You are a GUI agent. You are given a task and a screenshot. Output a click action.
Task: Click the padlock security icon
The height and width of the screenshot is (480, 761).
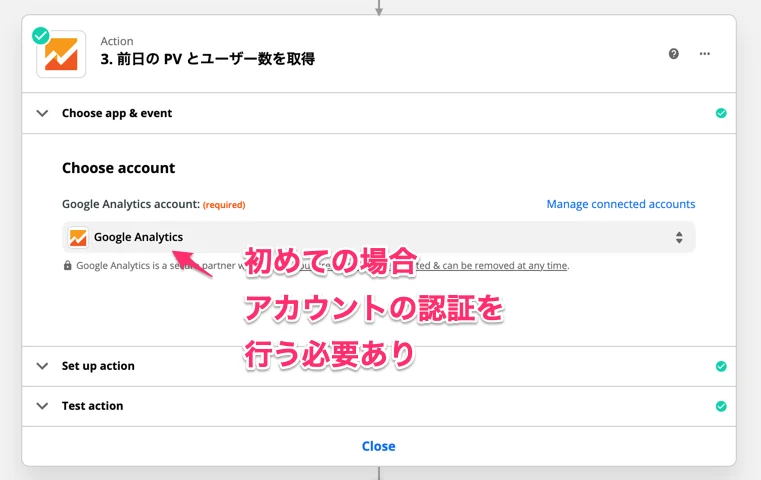[67, 265]
